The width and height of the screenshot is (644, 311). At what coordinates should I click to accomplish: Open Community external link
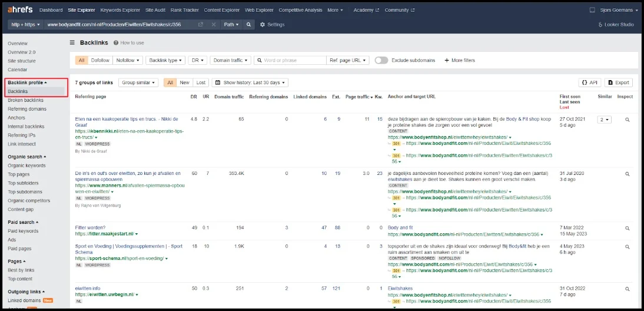(400, 10)
